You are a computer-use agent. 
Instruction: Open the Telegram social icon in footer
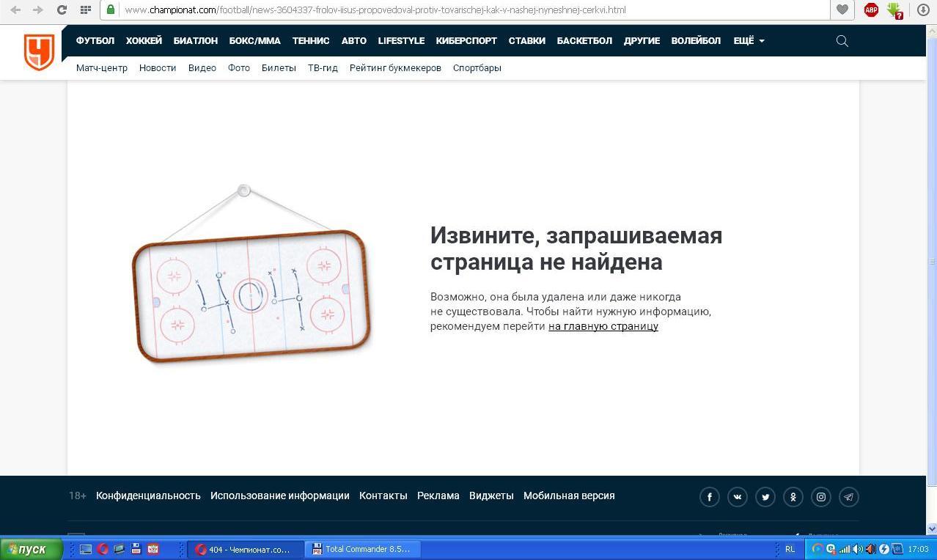848,497
